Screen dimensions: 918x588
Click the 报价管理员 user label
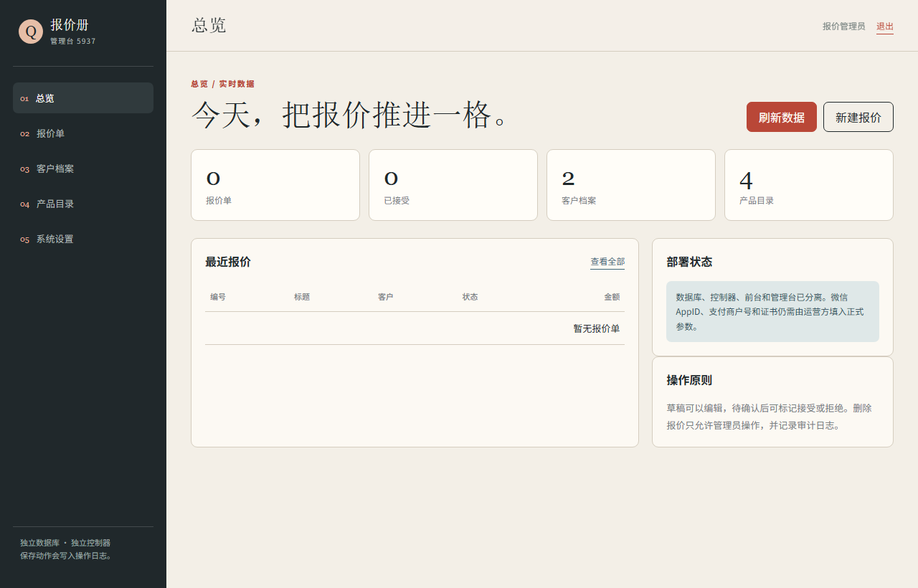[844, 27]
